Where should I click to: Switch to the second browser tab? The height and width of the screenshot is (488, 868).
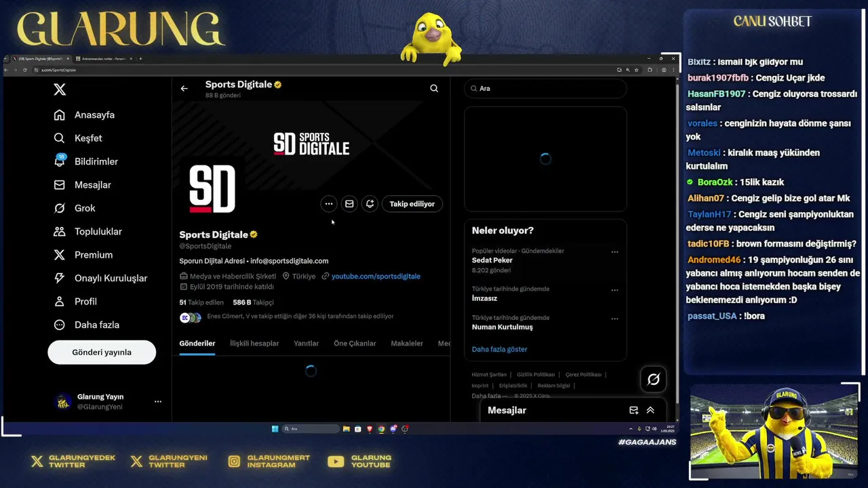click(x=103, y=59)
